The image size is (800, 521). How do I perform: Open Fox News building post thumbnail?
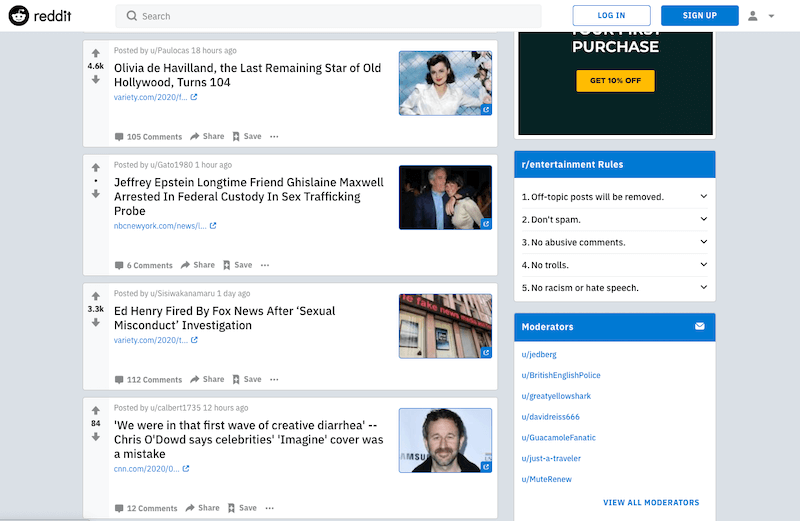point(445,326)
